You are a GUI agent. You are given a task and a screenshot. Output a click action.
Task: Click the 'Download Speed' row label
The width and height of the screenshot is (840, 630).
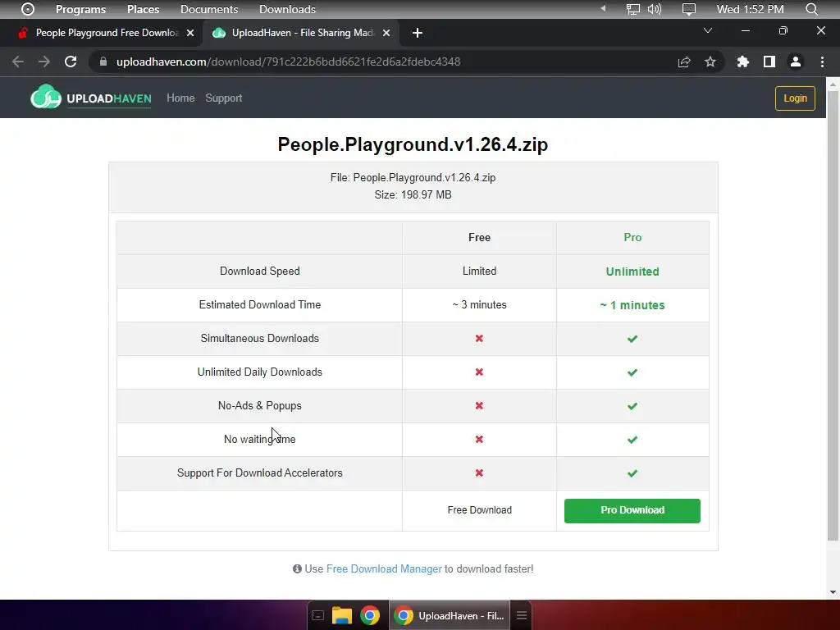(x=260, y=271)
